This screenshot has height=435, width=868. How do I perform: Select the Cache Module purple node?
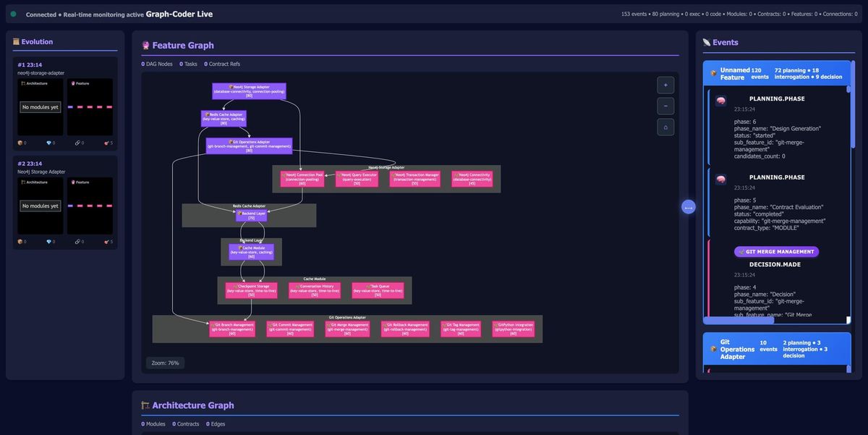click(x=251, y=252)
